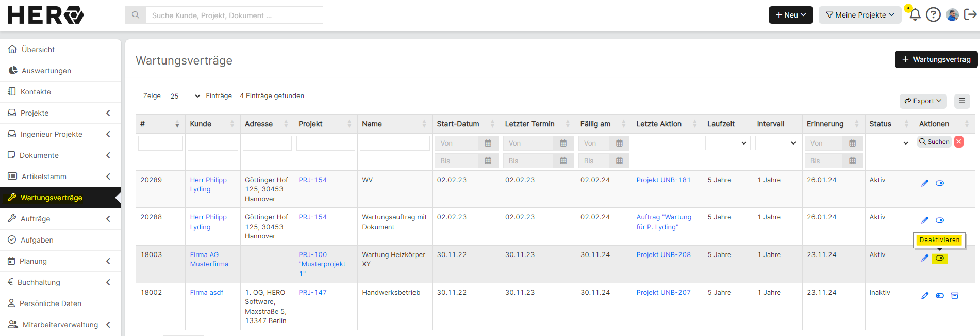Viewport: 980px width, 336px height.
Task: Expand the Artikelstamm sidebar section
Action: [60, 177]
